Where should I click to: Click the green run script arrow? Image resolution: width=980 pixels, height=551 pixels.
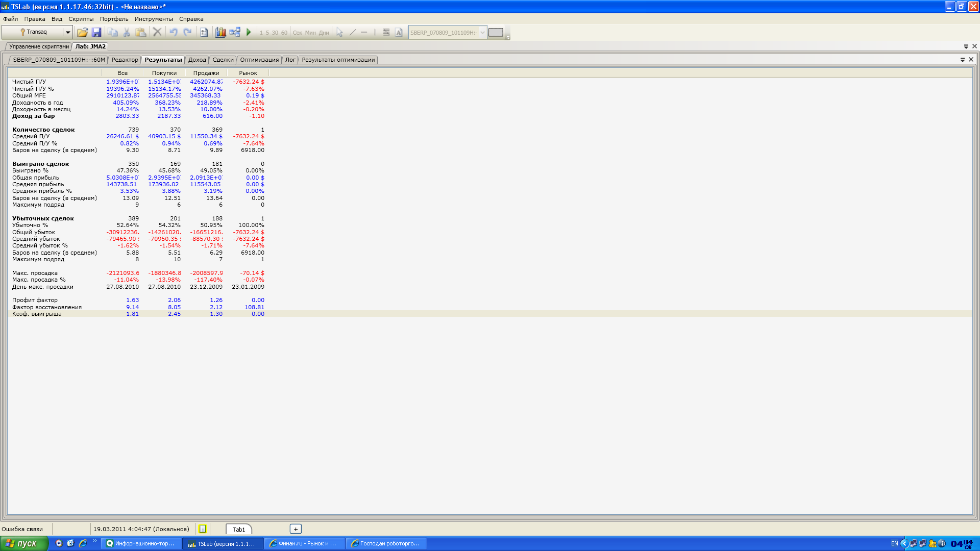pos(249,32)
